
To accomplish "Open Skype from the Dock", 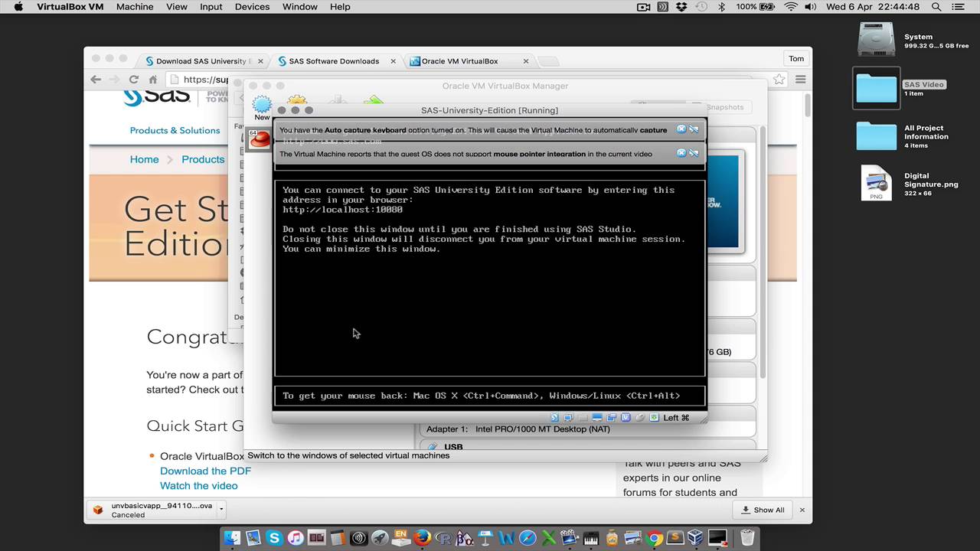I will 274,538.
